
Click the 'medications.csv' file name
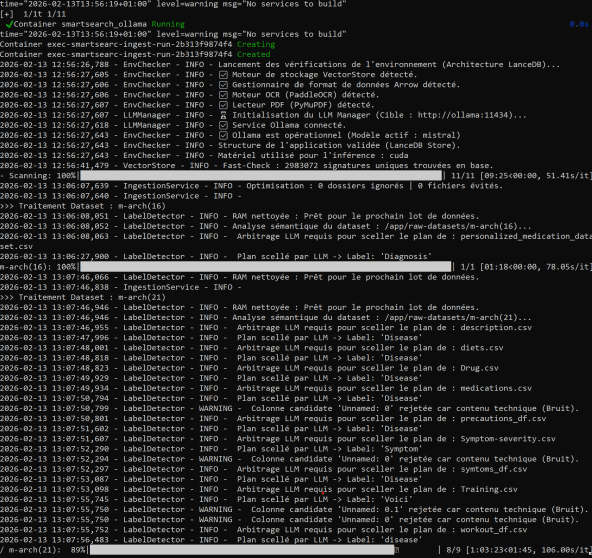click(x=496, y=388)
